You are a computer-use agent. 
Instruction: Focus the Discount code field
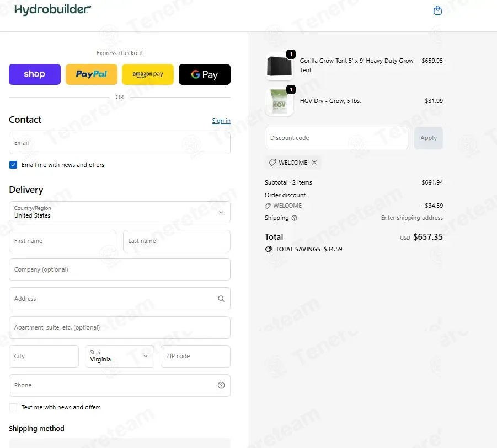336,138
